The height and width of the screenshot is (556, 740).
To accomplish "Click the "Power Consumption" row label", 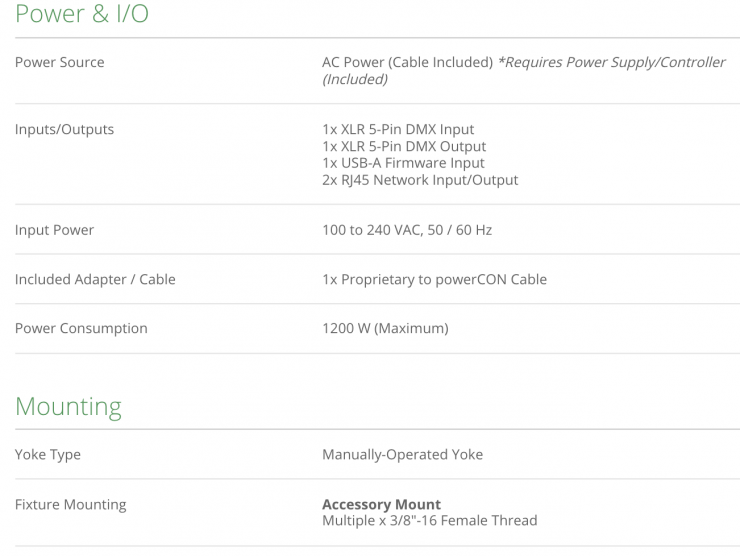I will [81, 328].
